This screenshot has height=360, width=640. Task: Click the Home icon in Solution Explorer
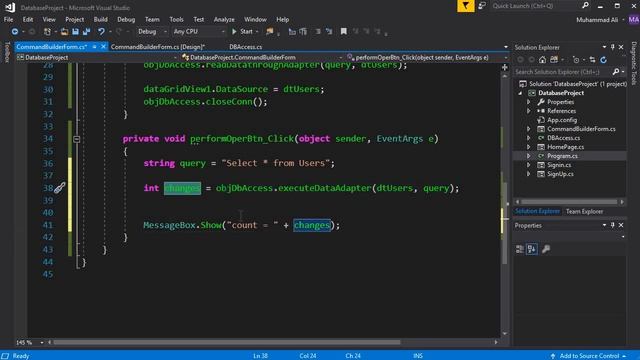tap(542, 60)
